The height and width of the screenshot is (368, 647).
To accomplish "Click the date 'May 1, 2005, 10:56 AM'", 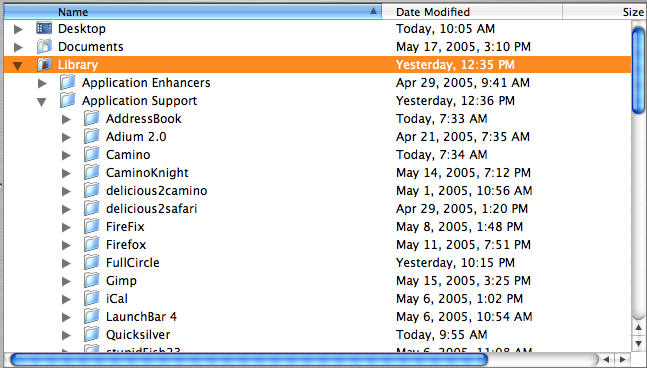I will tap(464, 191).
